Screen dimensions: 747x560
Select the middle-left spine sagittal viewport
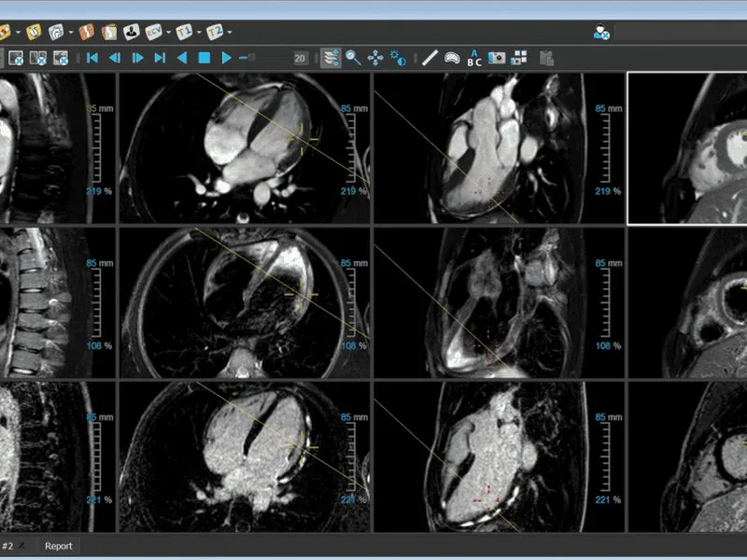tap(58, 302)
